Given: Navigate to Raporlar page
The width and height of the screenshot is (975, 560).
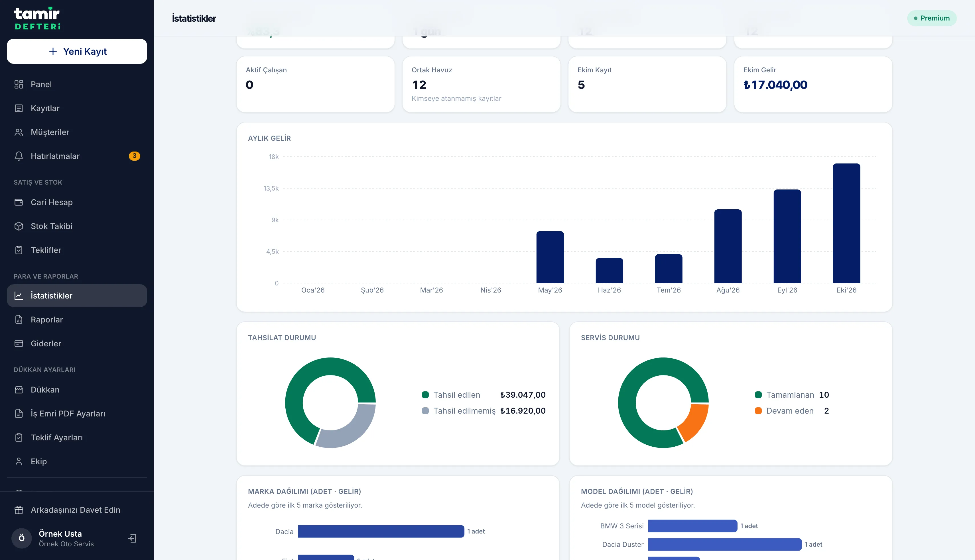Looking at the screenshot, I should click(77, 320).
